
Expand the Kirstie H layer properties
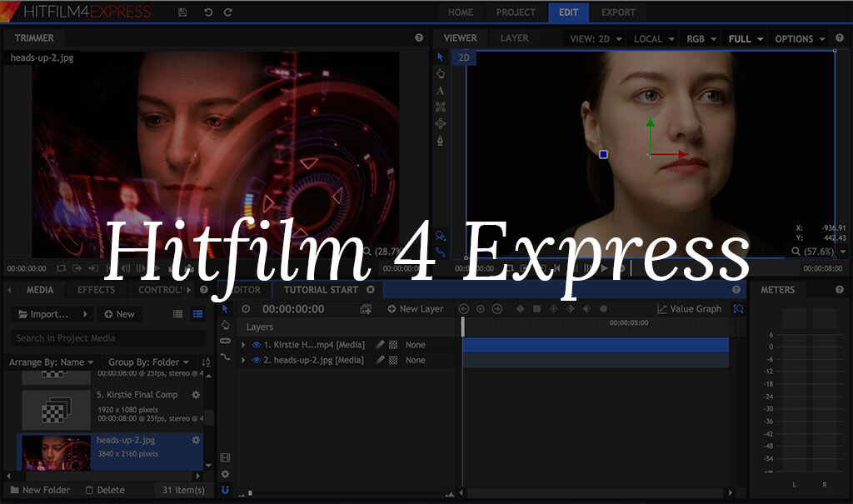tap(244, 345)
